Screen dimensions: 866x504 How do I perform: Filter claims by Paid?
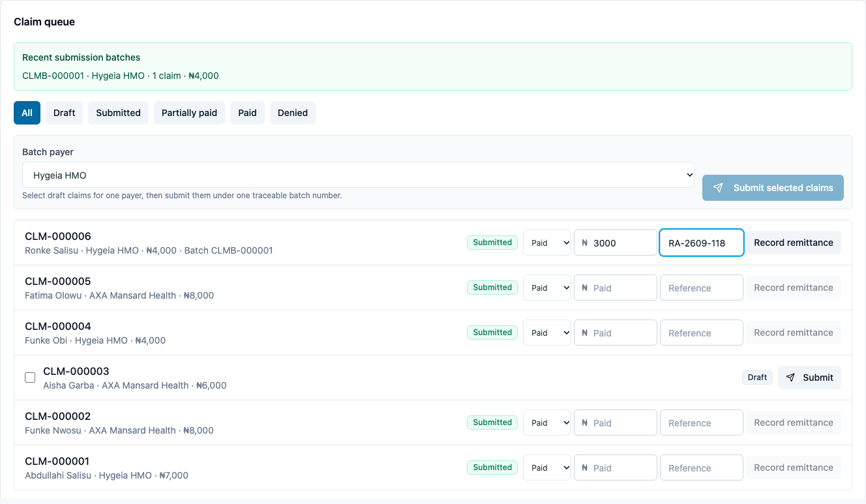click(x=247, y=113)
